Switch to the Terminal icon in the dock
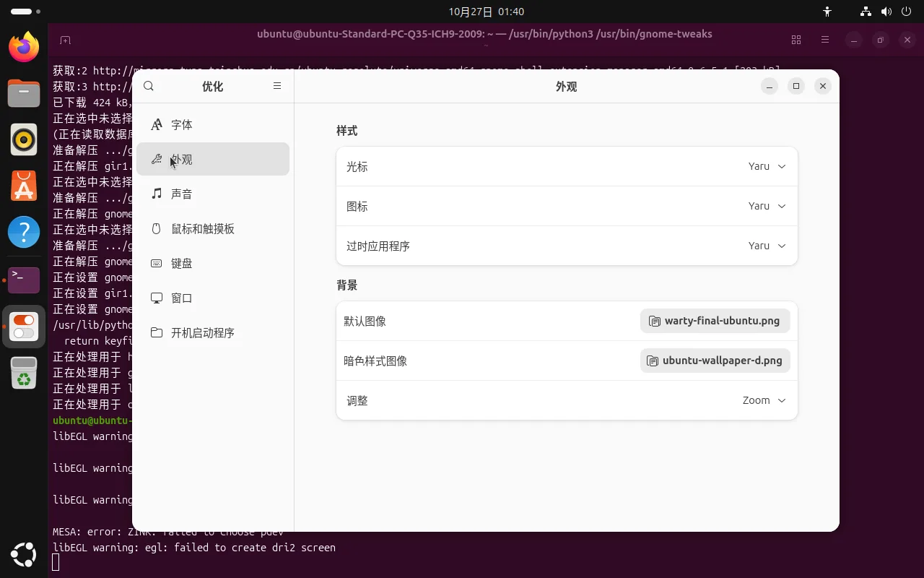 pos(24,279)
